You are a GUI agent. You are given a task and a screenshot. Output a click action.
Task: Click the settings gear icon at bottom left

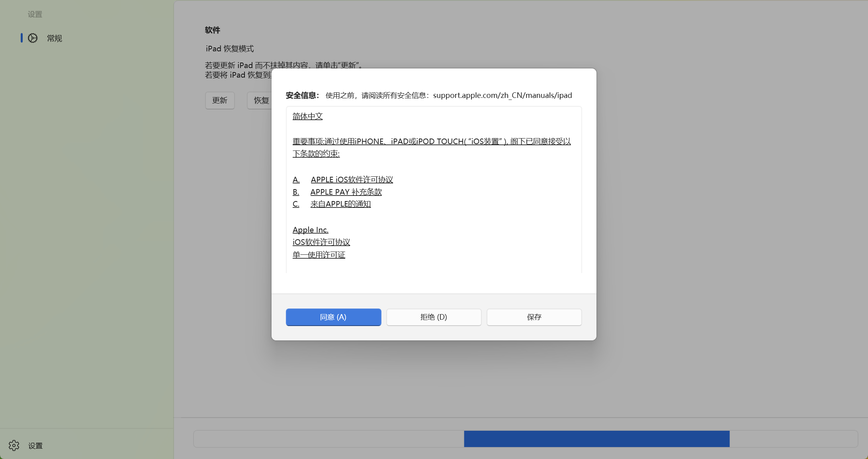[x=14, y=445]
